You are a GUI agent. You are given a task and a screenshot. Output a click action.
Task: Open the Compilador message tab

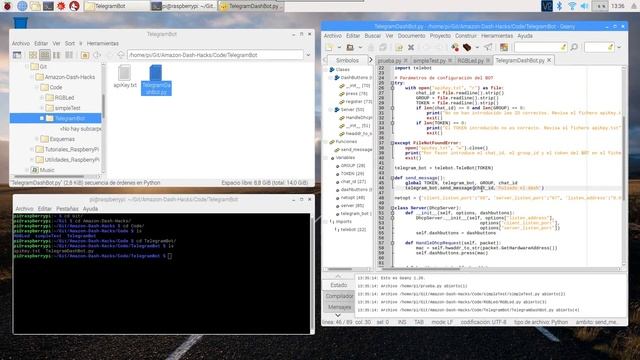(339, 296)
